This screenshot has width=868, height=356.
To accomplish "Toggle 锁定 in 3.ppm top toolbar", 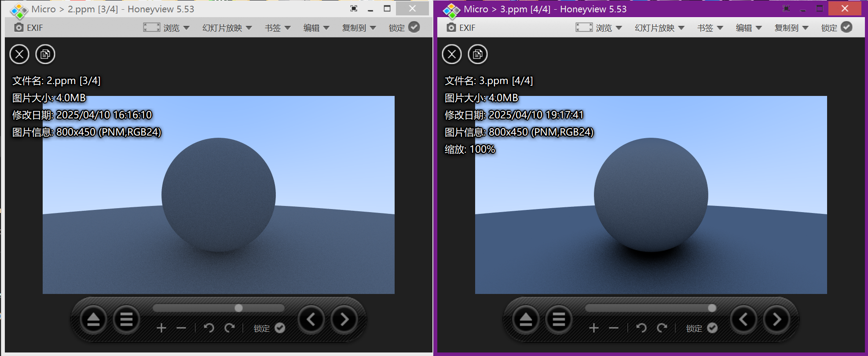I will click(837, 27).
